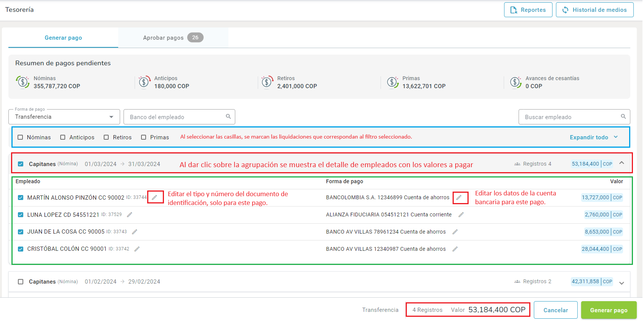Edit document pencil for Luna Lopez
Viewport: 644px width, 321px height.
click(x=130, y=215)
